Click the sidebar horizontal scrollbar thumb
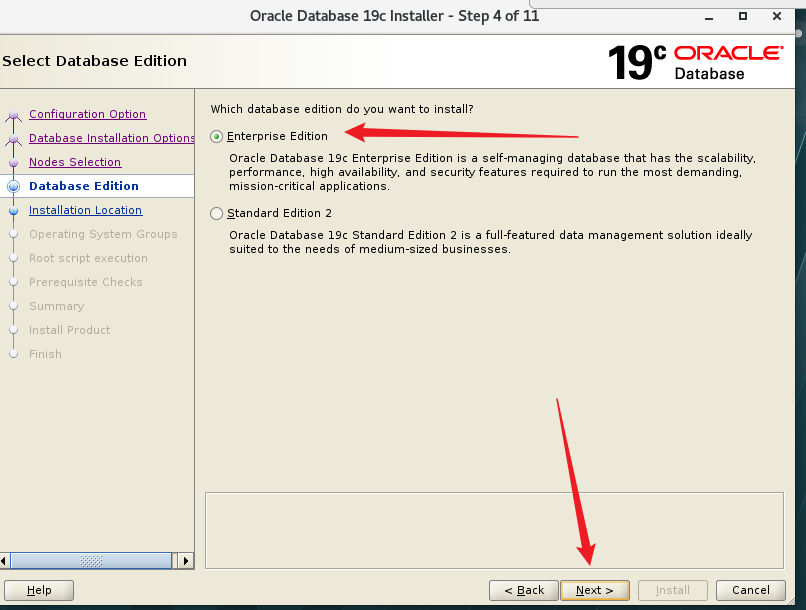Screen dimensions: 806x610 coord(91,561)
